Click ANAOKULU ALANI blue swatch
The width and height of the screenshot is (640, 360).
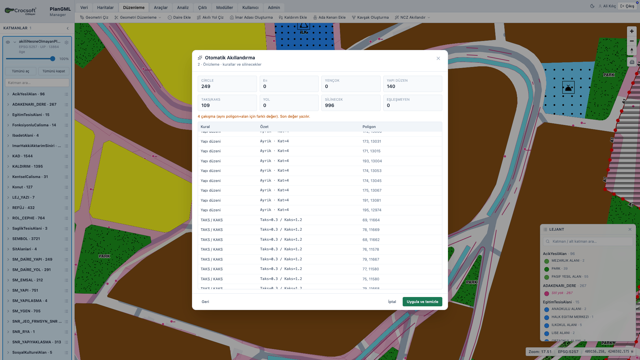547,309
